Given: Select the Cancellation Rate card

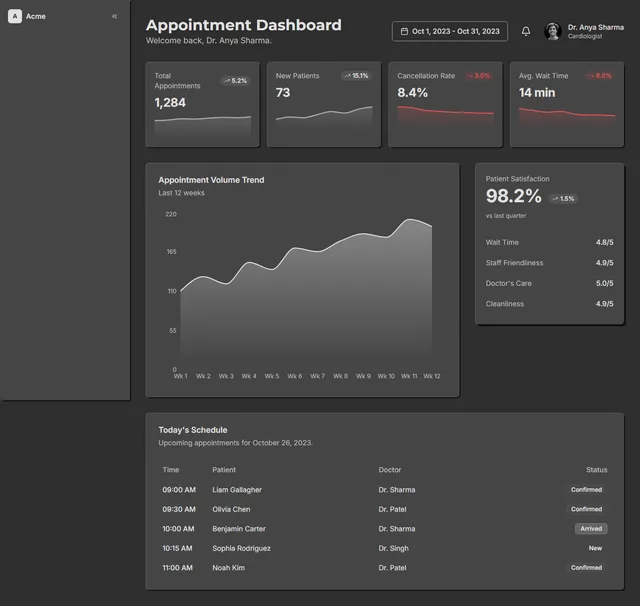Looking at the screenshot, I should click(x=445, y=104).
